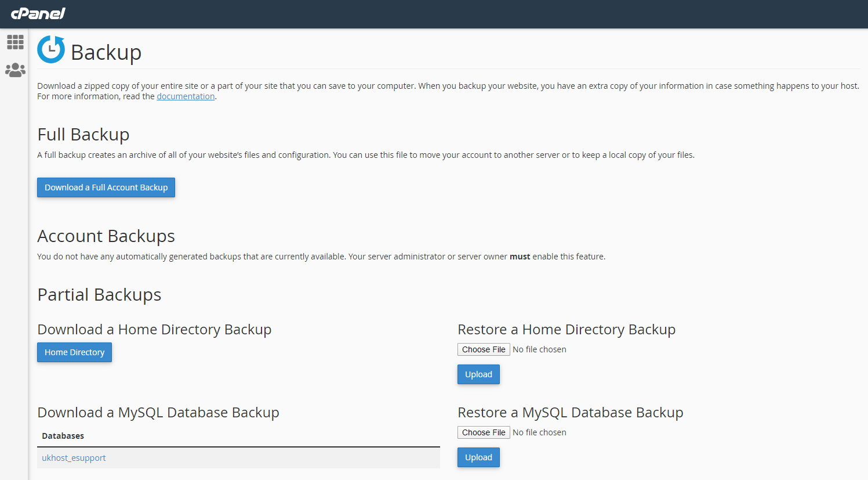Click the Home Directory download button
The image size is (868, 480).
point(74,352)
